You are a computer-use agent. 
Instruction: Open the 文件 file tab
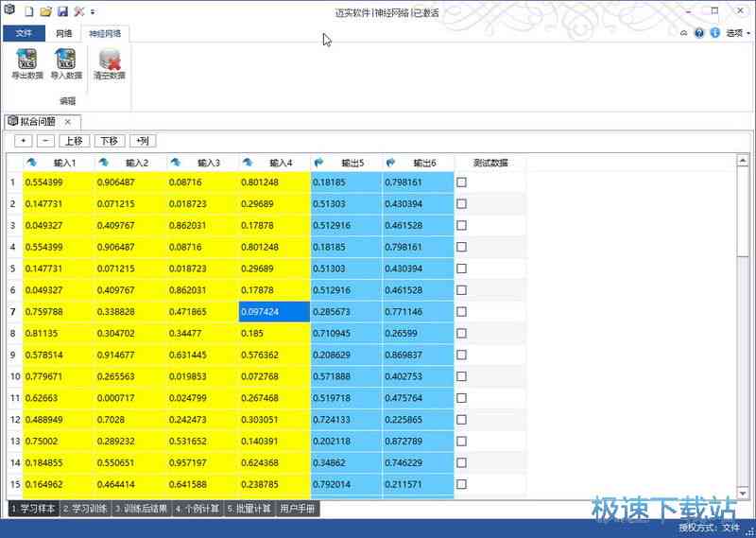click(24, 33)
